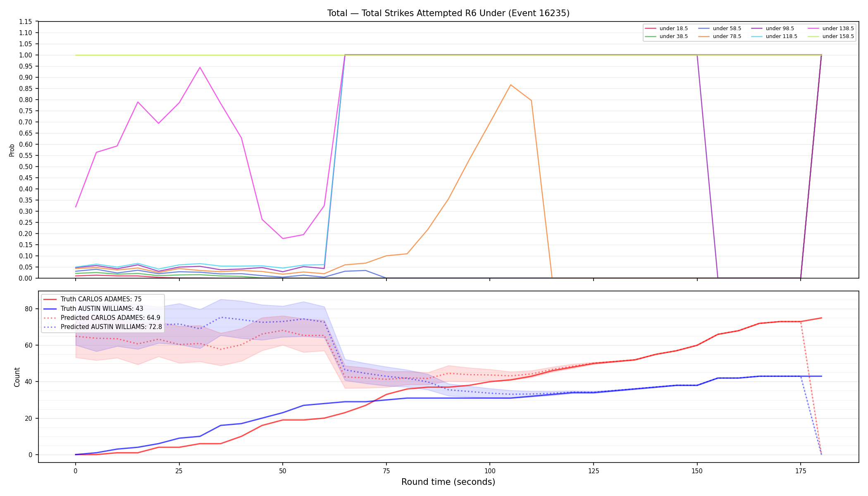Choose the "under 158.5" legend label
The width and height of the screenshot is (868, 496).
tap(838, 36)
